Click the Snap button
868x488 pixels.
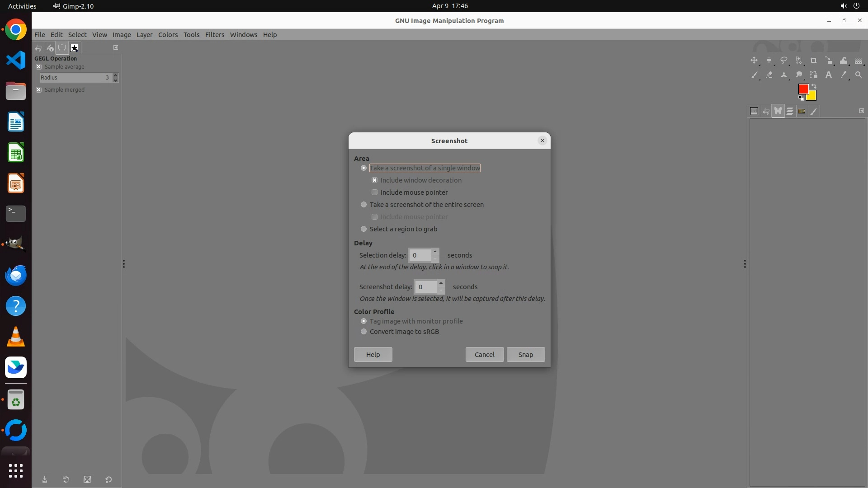pos(525,355)
